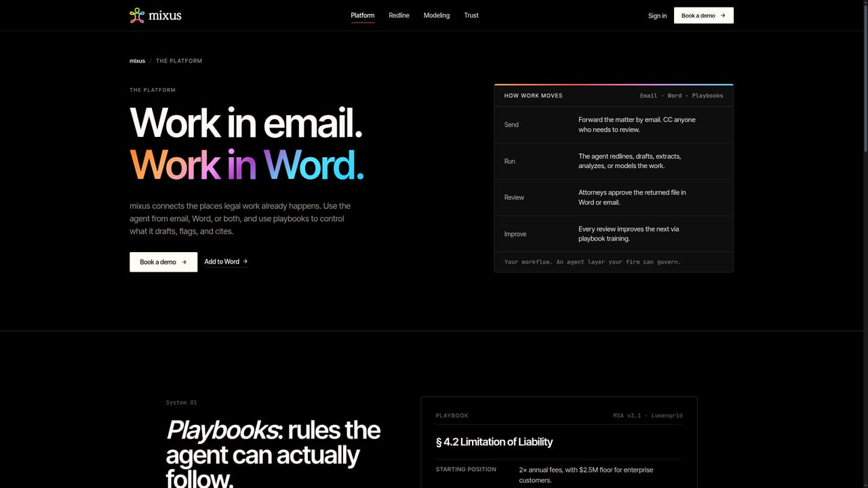Click the Improve row label
The width and height of the screenshot is (868, 488).
point(515,234)
